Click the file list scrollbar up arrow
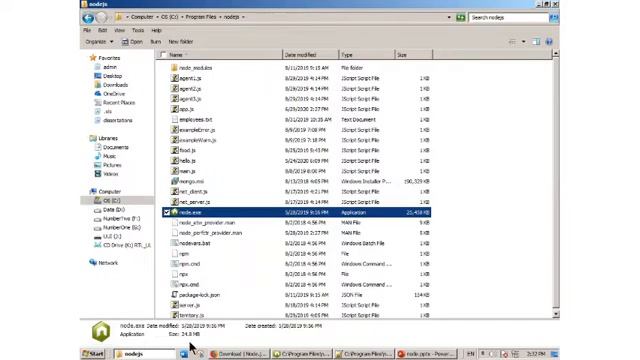 (x=556, y=53)
